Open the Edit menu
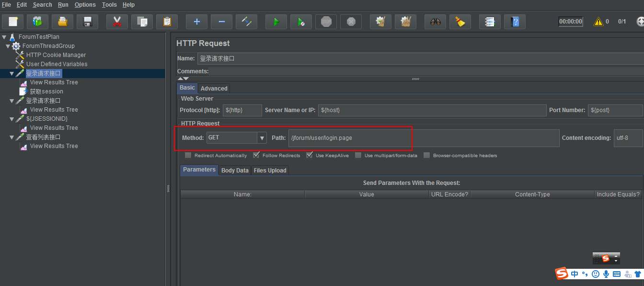 coord(22,5)
